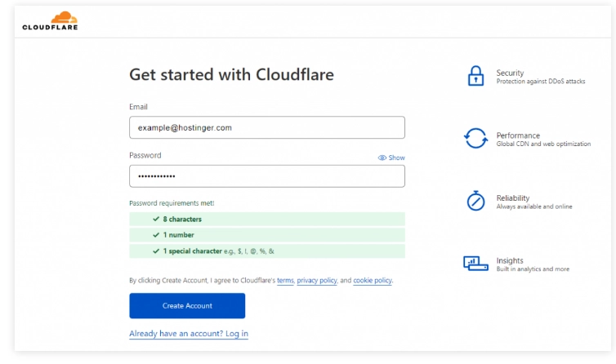The image size is (616, 364).
Task: Toggle password visibility with Show
Action: (391, 158)
